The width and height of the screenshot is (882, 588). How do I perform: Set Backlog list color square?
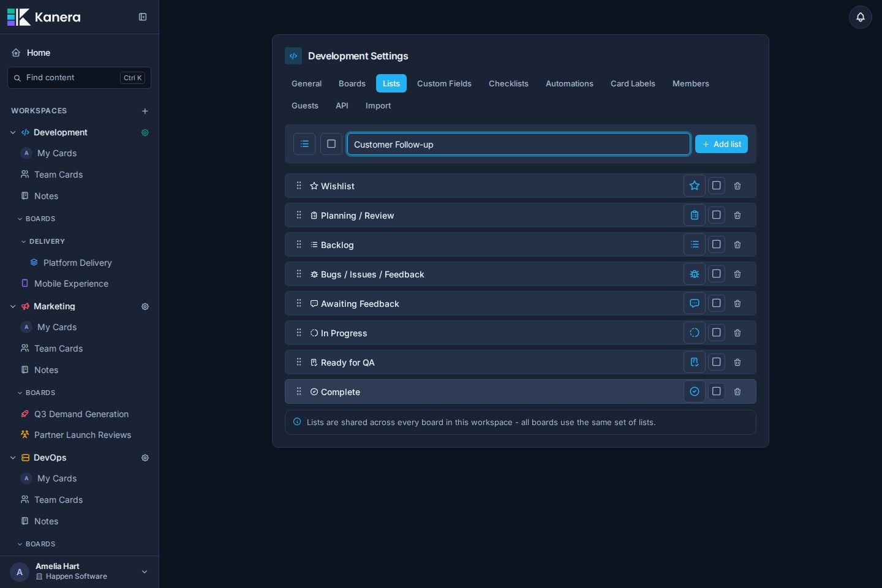(x=717, y=244)
